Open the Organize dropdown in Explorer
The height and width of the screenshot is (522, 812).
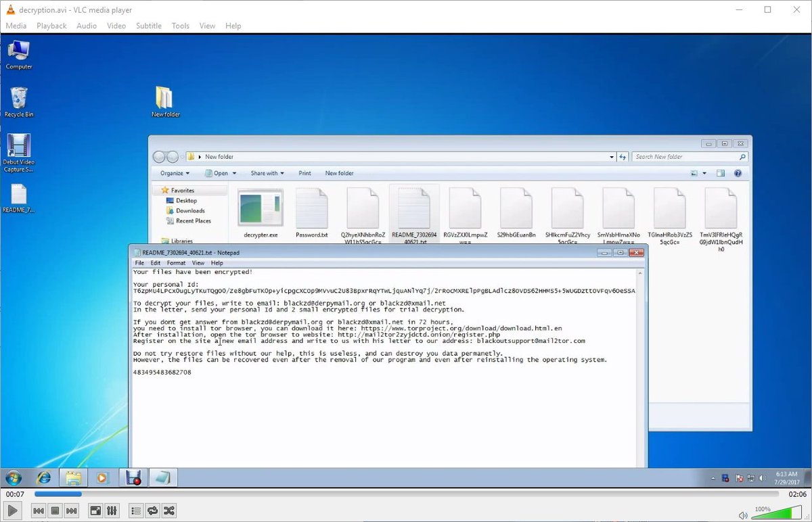[x=175, y=173]
